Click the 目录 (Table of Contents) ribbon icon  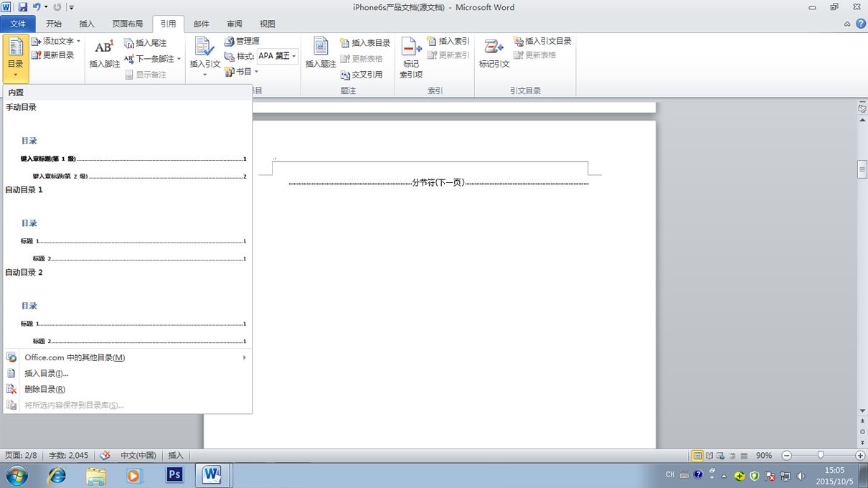pos(15,47)
